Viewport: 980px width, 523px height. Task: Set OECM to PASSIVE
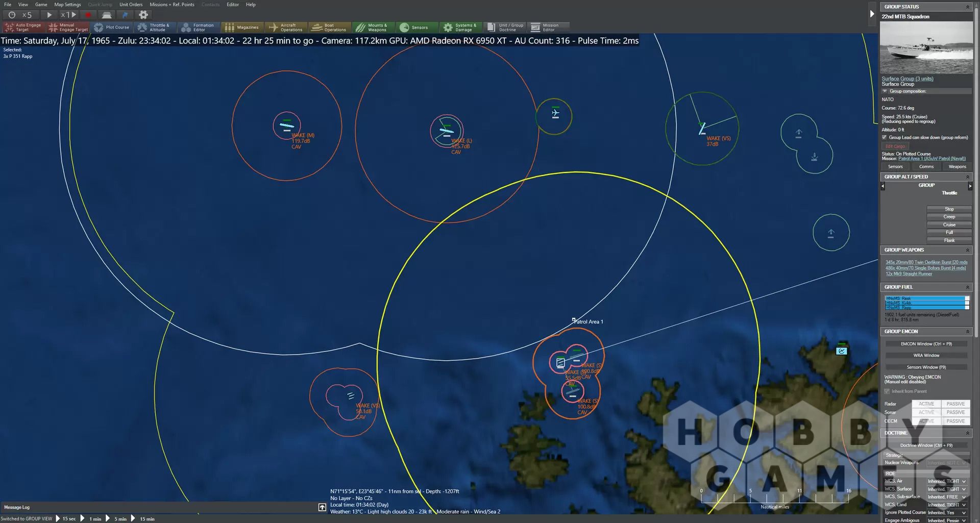[x=955, y=421]
